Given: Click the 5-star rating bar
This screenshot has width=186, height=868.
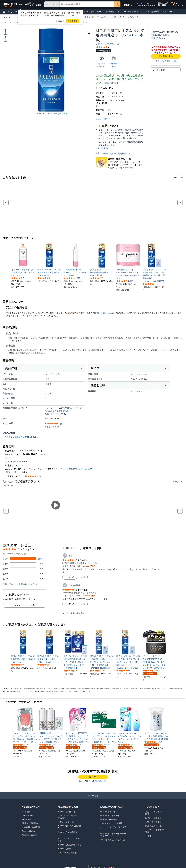Looking at the screenshot, I should click(x=23, y=559).
